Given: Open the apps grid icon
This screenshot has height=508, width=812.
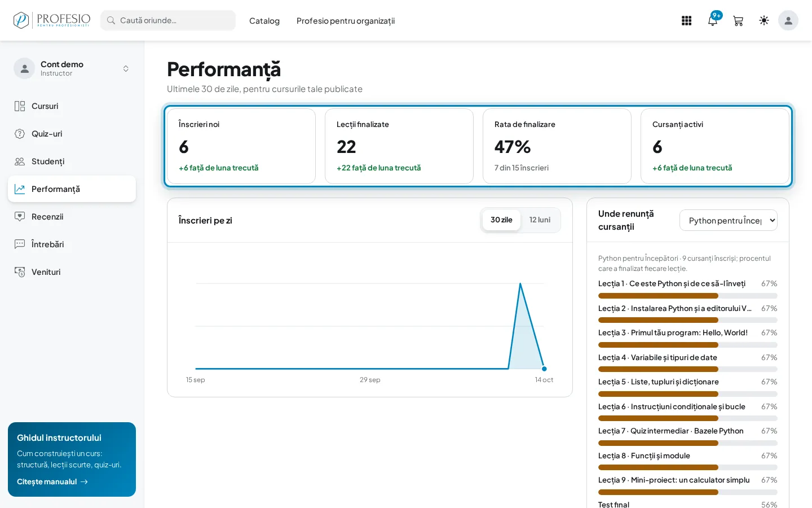Looking at the screenshot, I should [x=686, y=20].
